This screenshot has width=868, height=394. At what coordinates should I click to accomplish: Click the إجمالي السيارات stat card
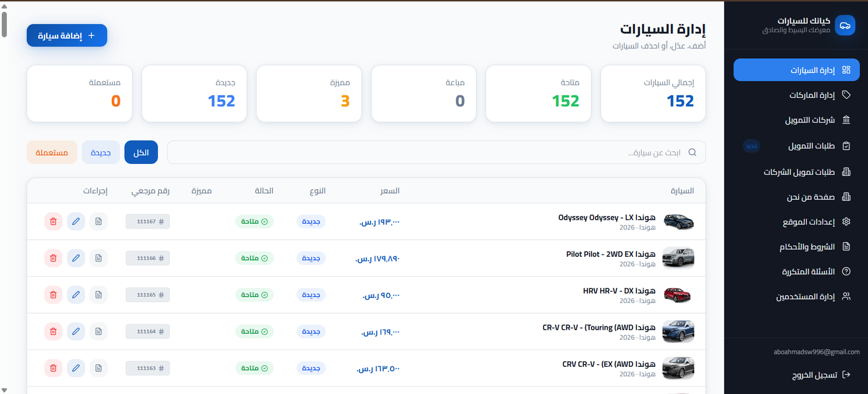click(653, 94)
